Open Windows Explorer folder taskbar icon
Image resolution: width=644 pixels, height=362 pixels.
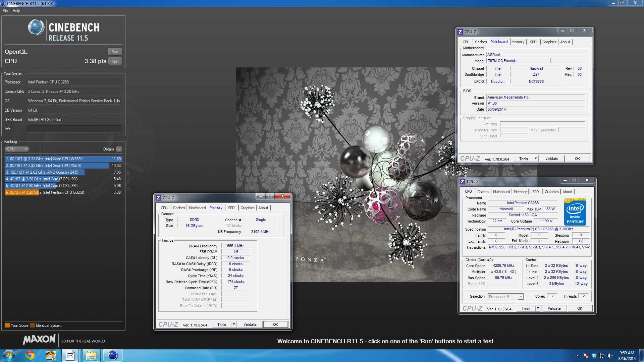91,355
